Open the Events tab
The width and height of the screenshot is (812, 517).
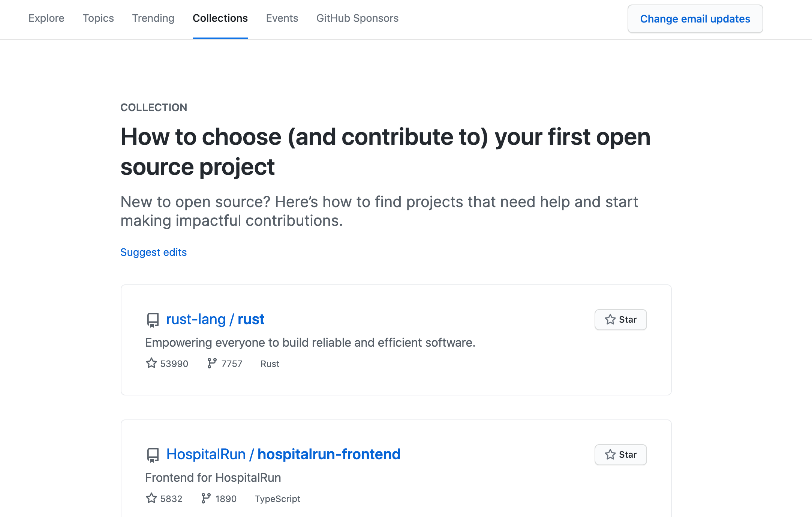[282, 18]
